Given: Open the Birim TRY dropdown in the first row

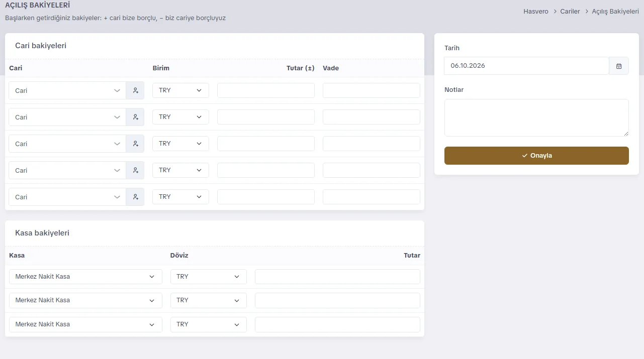Looking at the screenshot, I should tap(180, 90).
